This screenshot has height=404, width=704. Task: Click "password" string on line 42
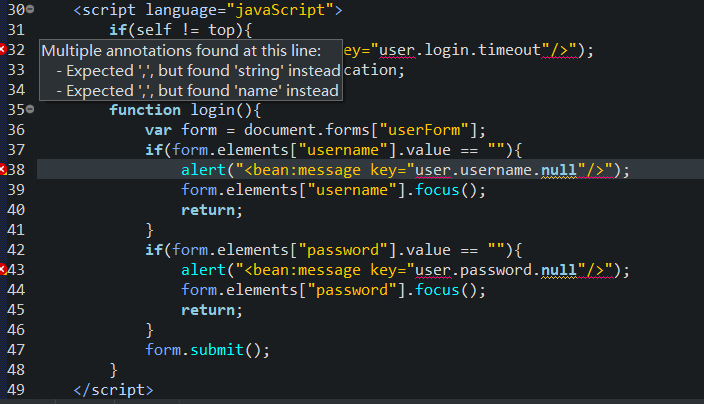343,250
